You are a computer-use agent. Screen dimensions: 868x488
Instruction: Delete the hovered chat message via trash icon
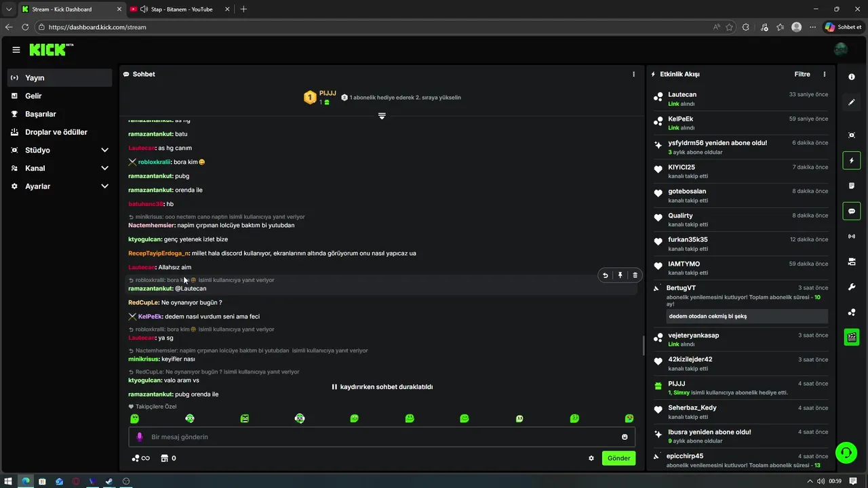pyautogui.click(x=635, y=275)
